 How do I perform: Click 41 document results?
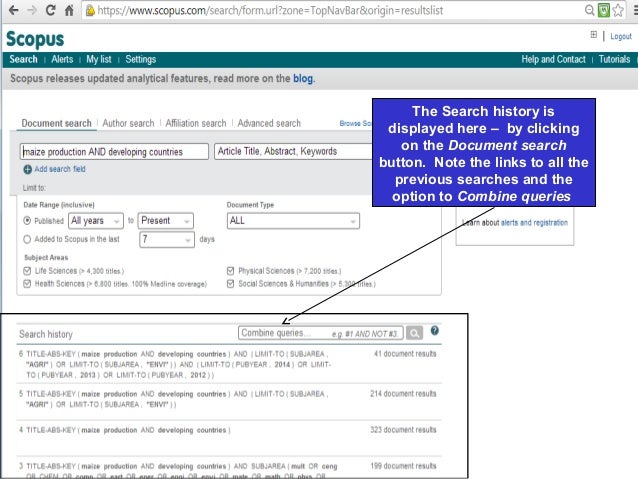[x=405, y=354]
